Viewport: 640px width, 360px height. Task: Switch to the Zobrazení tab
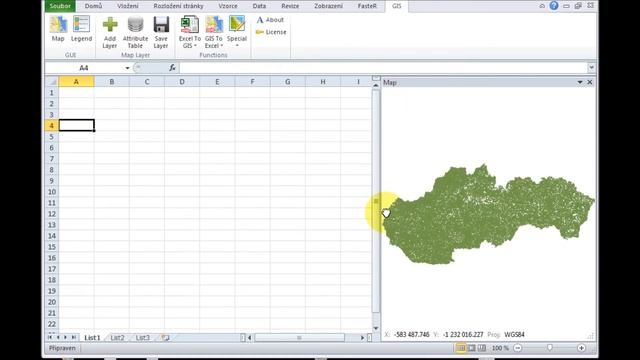point(328,6)
